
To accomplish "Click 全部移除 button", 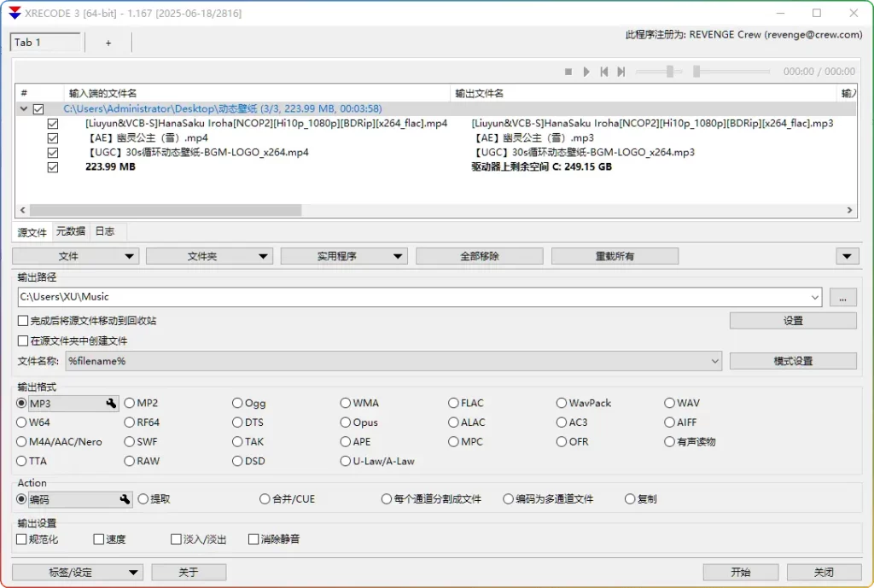I will (x=480, y=256).
